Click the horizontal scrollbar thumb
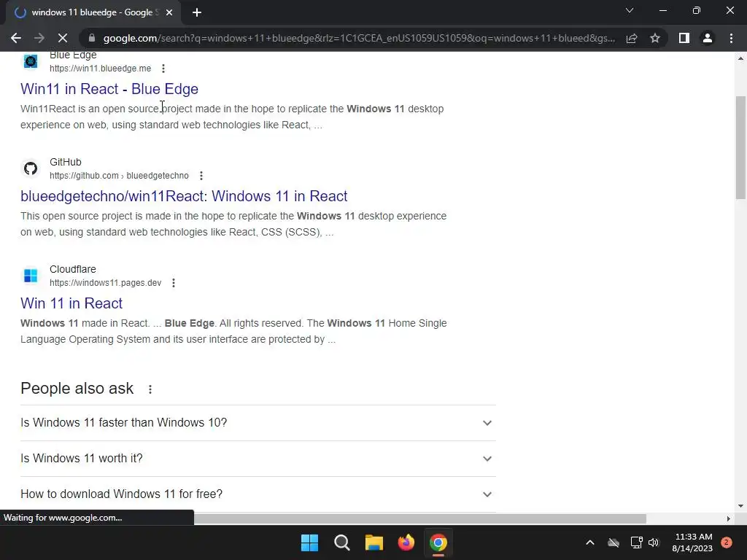 pos(419,518)
